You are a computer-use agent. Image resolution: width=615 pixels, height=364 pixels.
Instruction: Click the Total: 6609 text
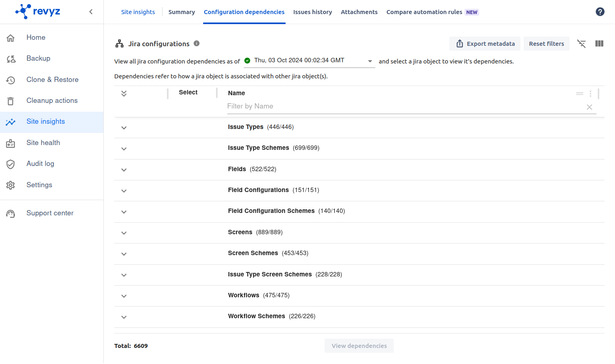point(131,346)
